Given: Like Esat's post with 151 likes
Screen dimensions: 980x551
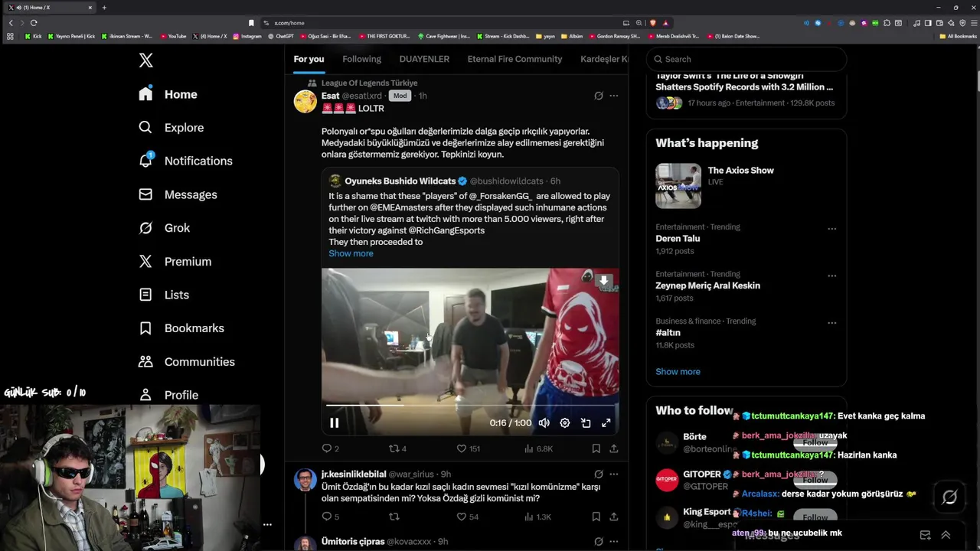Looking at the screenshot, I should coord(468,448).
